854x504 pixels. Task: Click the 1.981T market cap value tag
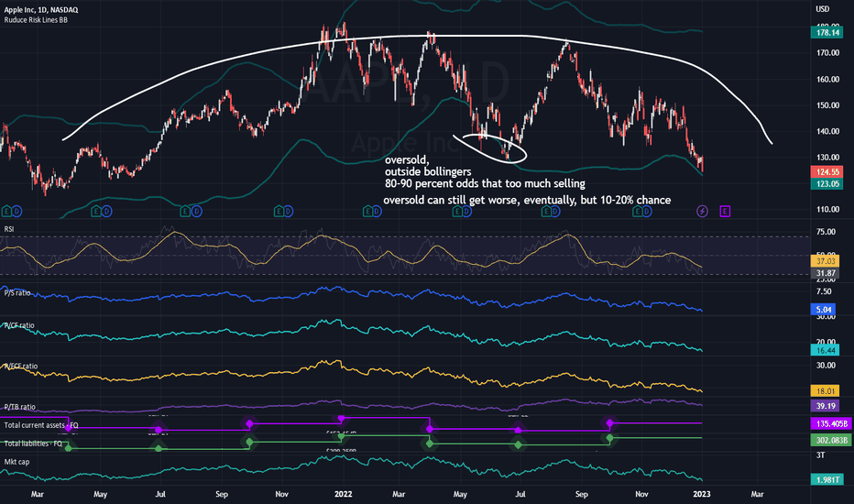(827, 479)
